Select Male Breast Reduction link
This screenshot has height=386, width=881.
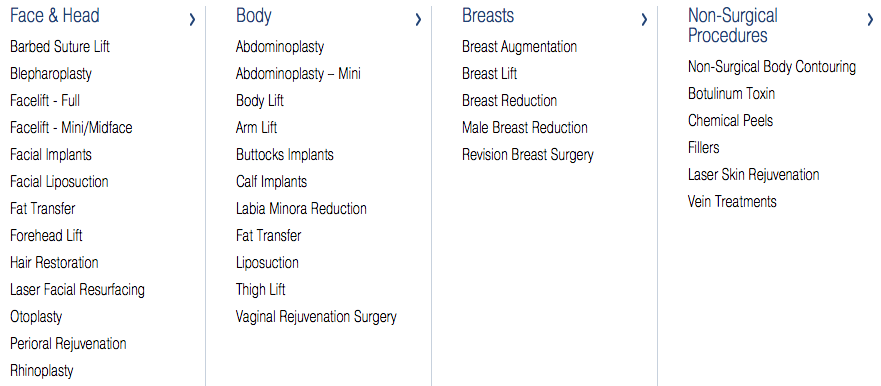click(x=525, y=128)
